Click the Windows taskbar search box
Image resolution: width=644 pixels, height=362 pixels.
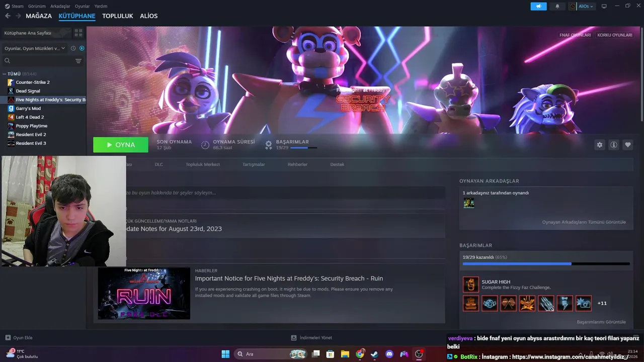coord(271,354)
